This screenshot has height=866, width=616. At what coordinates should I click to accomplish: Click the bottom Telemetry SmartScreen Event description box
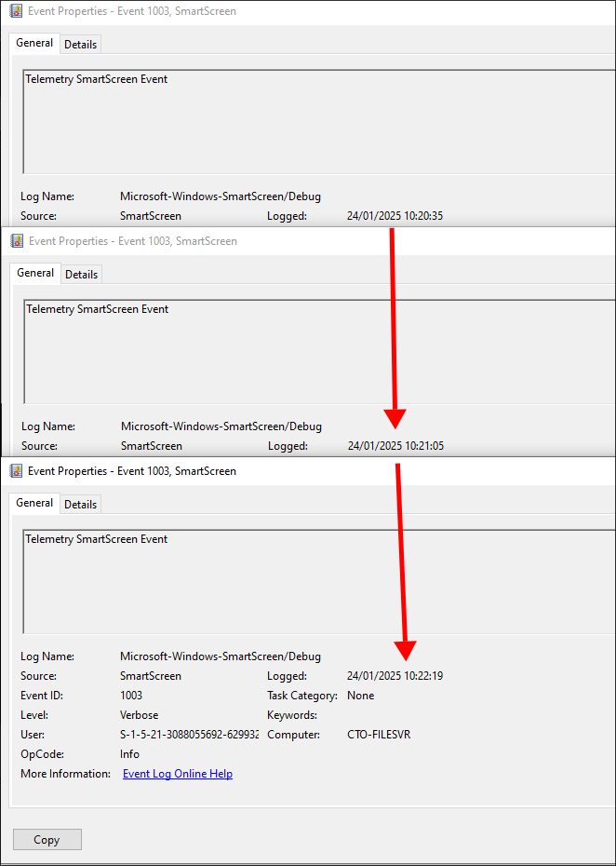pos(319,582)
